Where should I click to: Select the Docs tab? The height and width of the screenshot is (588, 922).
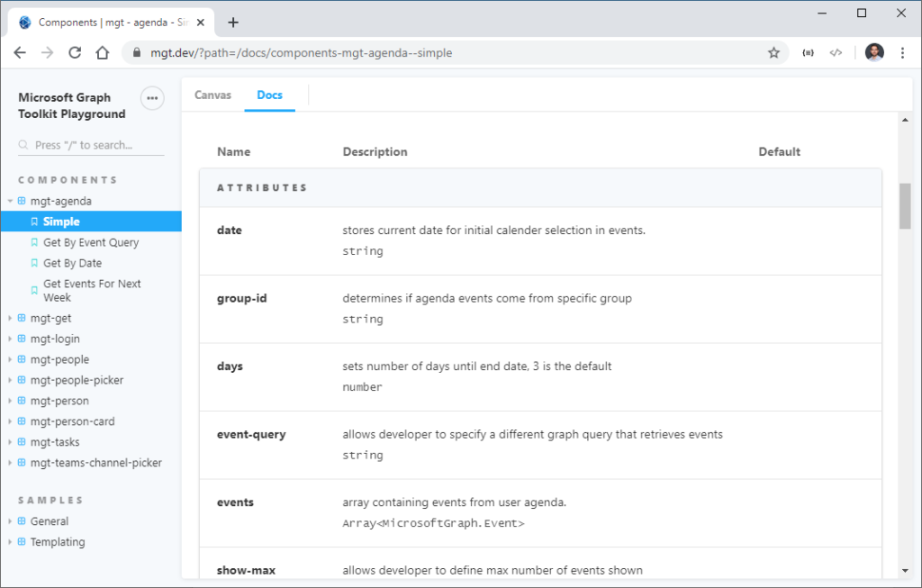pyautogui.click(x=269, y=95)
